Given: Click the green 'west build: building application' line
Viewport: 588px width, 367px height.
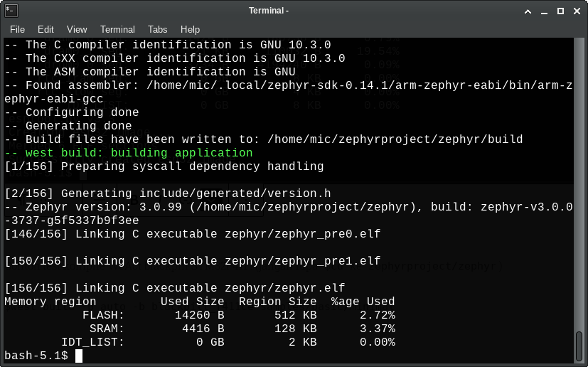Looking at the screenshot, I should [x=139, y=153].
